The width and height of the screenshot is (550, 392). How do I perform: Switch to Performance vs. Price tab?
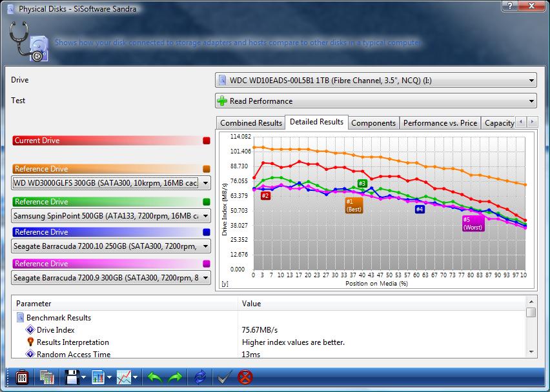click(440, 123)
